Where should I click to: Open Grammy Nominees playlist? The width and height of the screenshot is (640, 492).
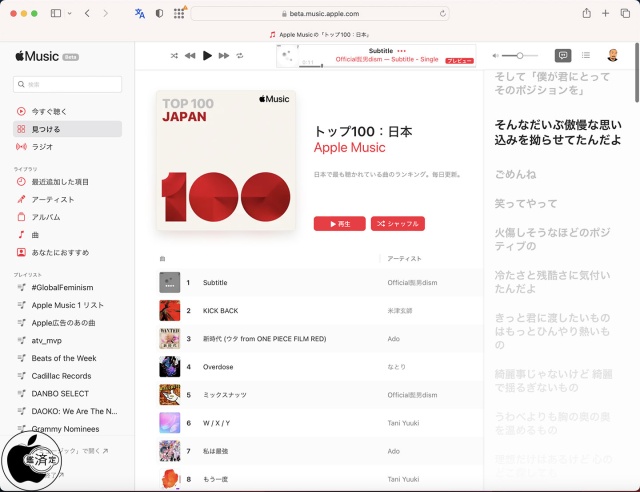click(67, 429)
